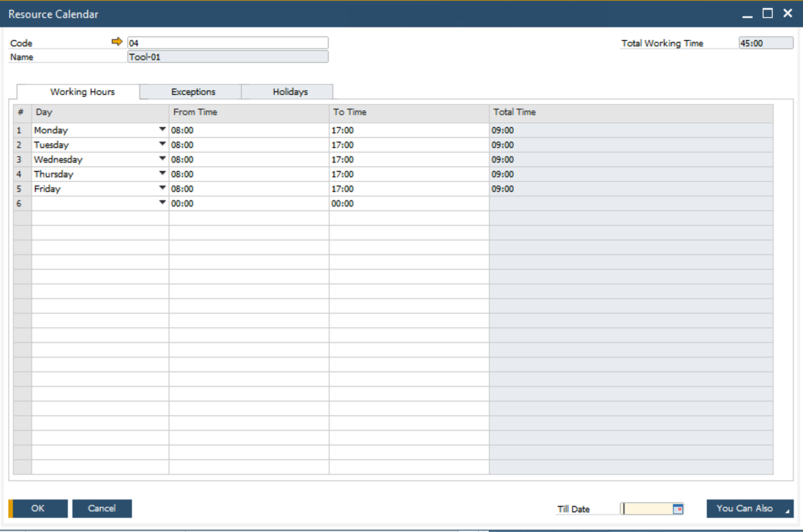
Task: Minimize the Resource Calendar window
Action: [x=747, y=15]
